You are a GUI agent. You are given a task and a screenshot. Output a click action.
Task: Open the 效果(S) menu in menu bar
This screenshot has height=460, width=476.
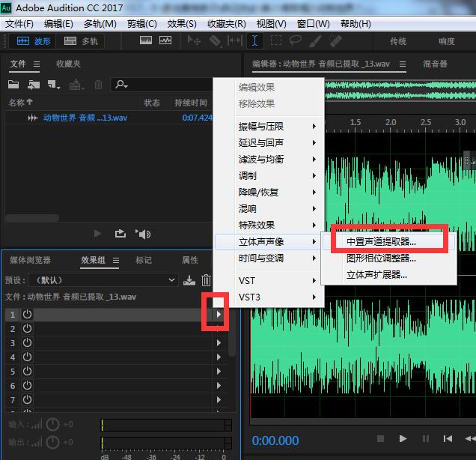tap(182, 24)
